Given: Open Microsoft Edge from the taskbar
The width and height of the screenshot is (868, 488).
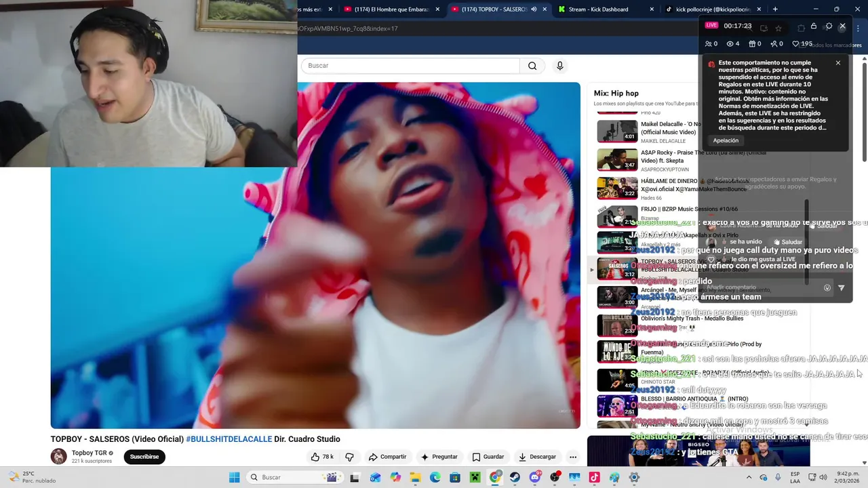Looking at the screenshot, I should tap(435, 477).
